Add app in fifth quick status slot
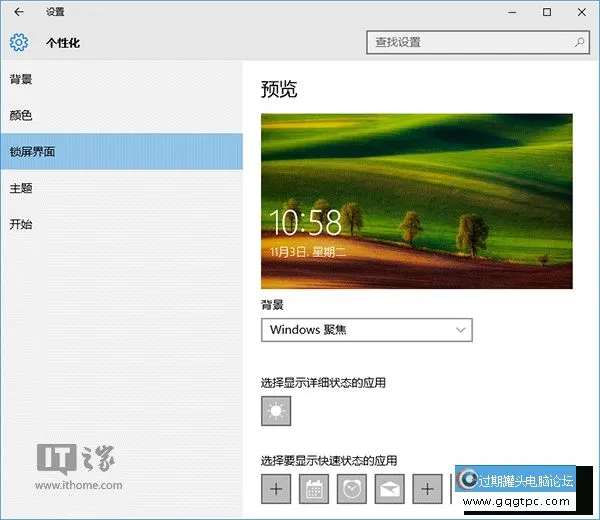The width and height of the screenshot is (600, 520). coord(427,489)
